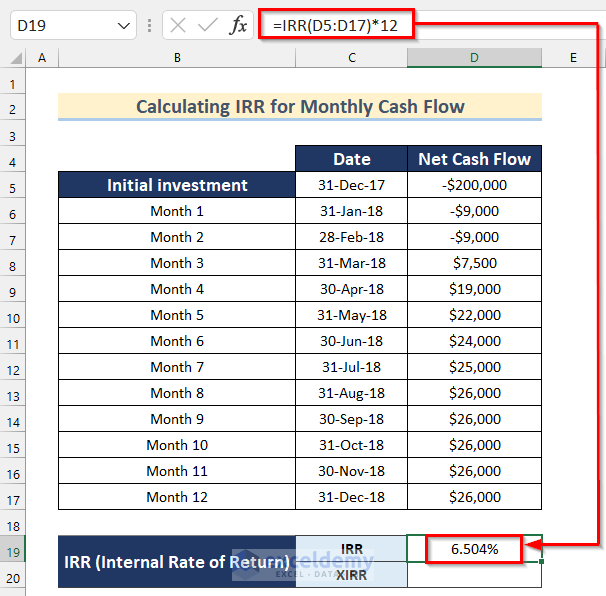Click the date cell 31-Dec-18

pyautogui.click(x=351, y=497)
